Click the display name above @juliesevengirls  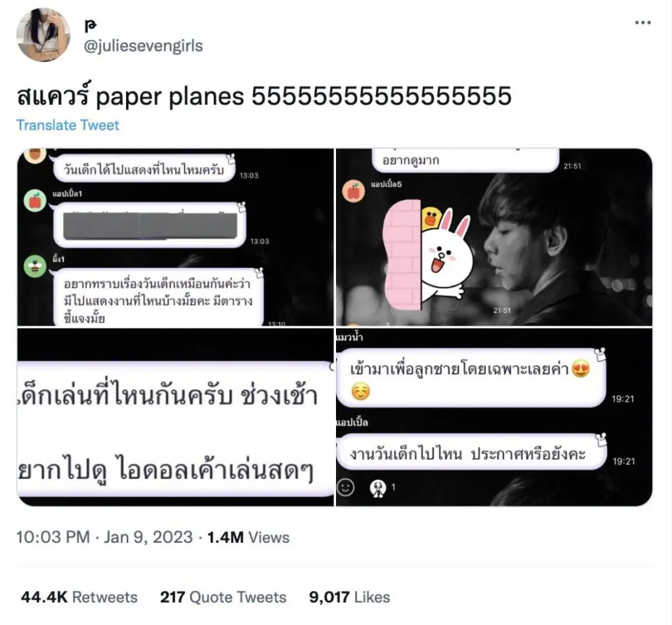coord(91,26)
